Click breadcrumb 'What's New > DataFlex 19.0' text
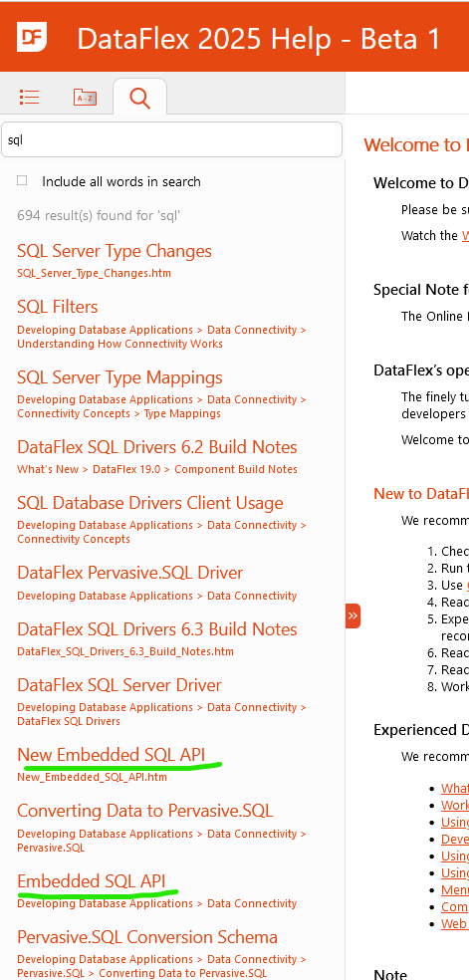The image size is (469, 980). (90, 469)
